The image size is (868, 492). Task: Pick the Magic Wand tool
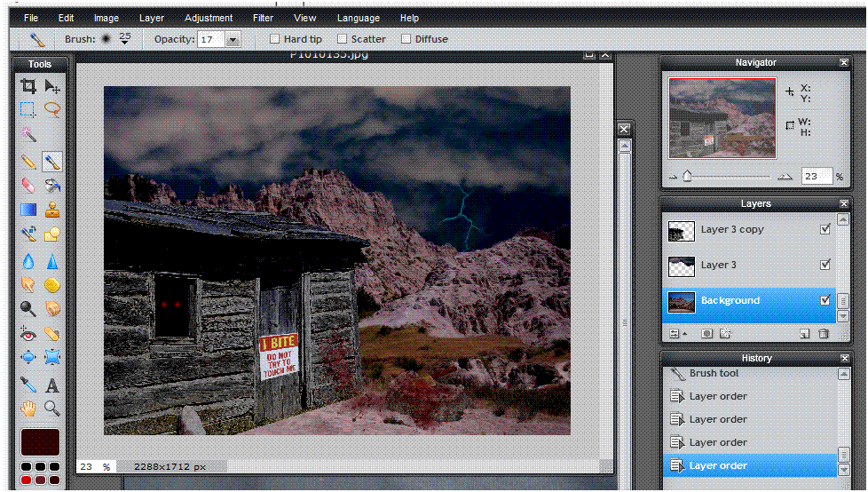(x=28, y=135)
